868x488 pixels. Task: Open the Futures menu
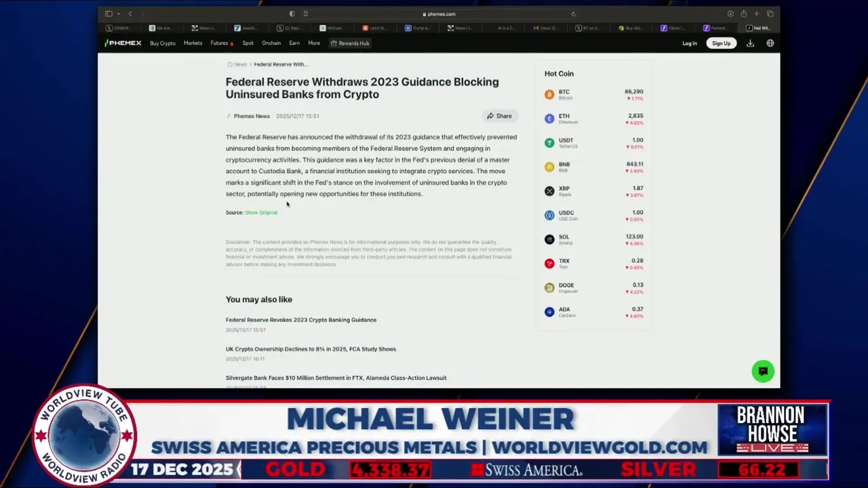click(x=221, y=43)
